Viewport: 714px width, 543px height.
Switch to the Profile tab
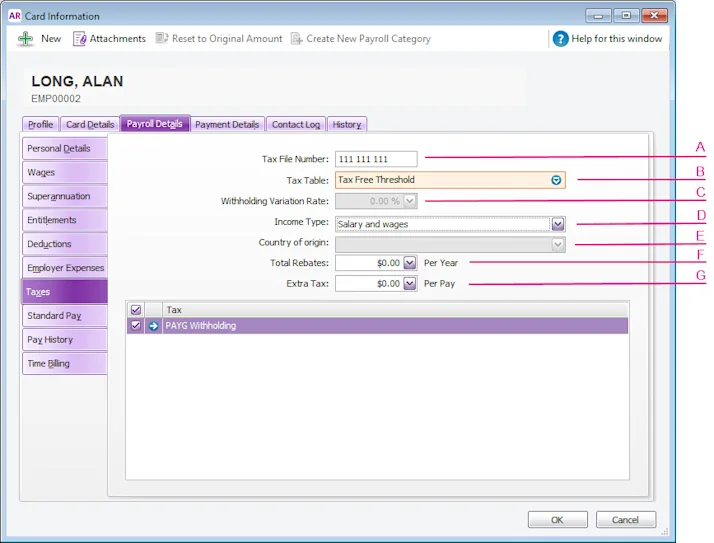(x=41, y=124)
